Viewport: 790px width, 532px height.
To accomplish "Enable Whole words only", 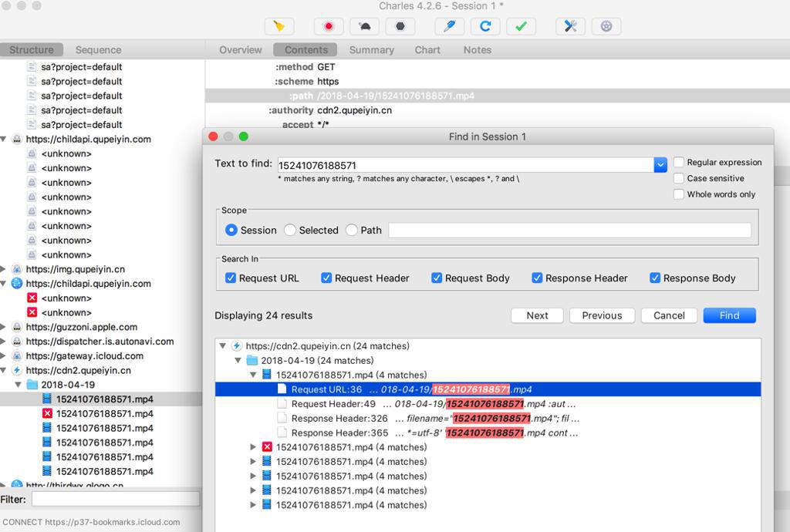I will 679,194.
